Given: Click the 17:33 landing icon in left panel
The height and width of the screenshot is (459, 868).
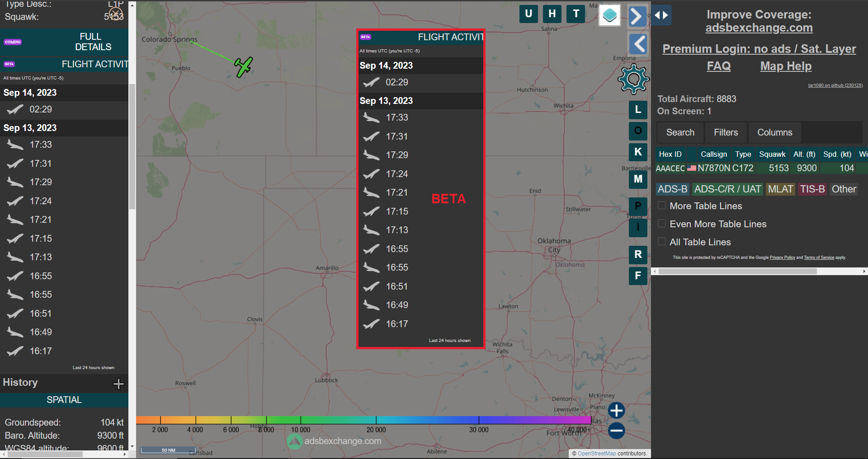Looking at the screenshot, I should click(15, 145).
